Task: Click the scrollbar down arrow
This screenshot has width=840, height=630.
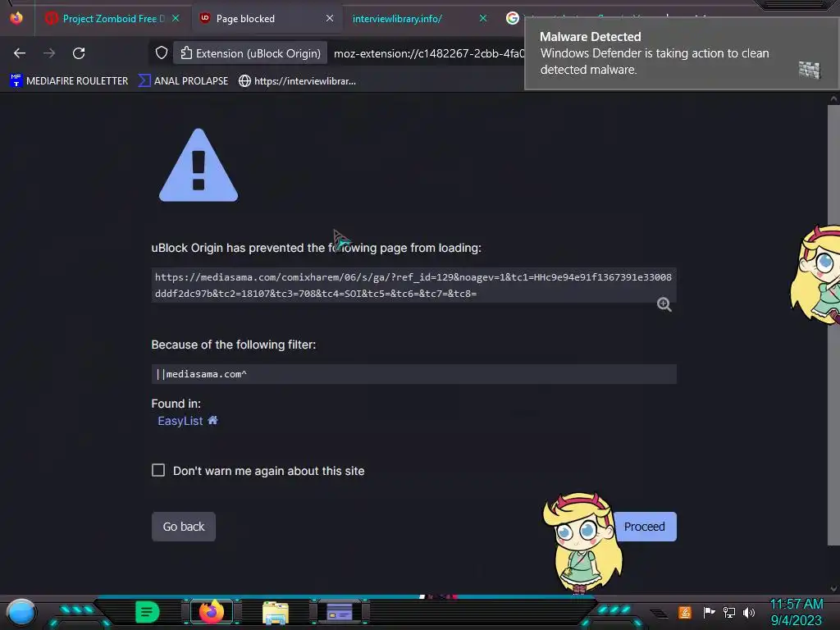Action: [833, 589]
